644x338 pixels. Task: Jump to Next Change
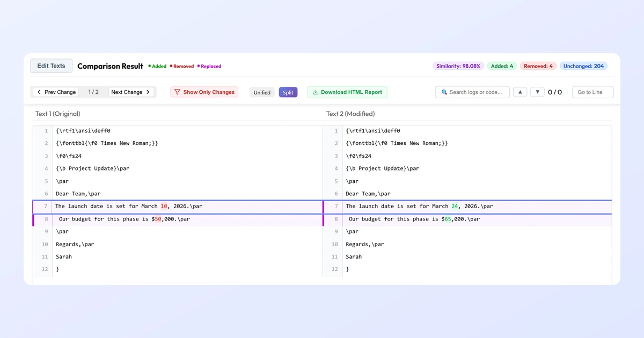131,92
